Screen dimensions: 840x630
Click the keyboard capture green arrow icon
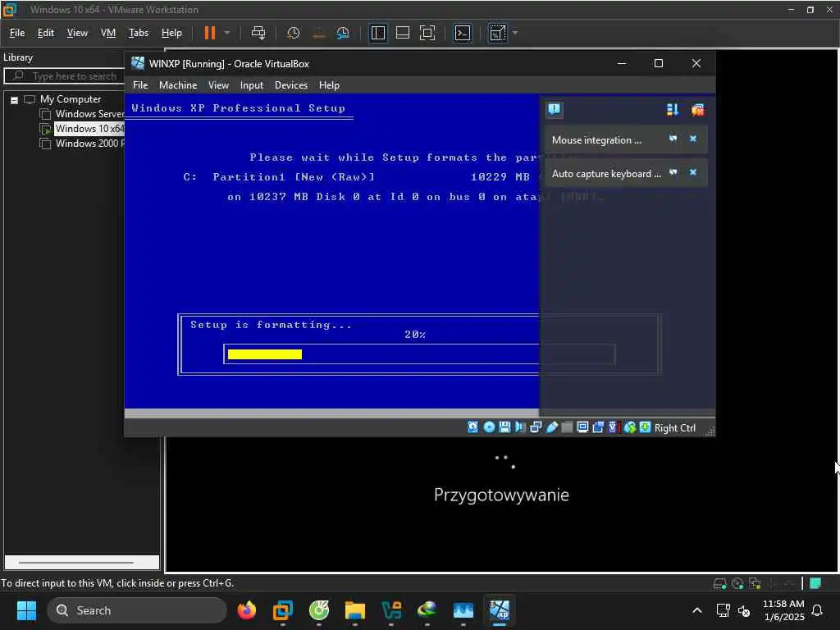tap(645, 427)
